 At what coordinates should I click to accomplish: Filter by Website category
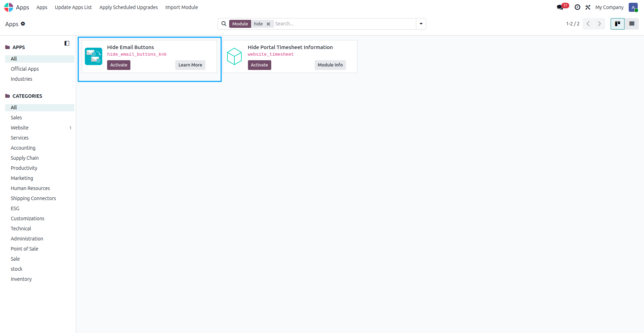tap(40, 128)
